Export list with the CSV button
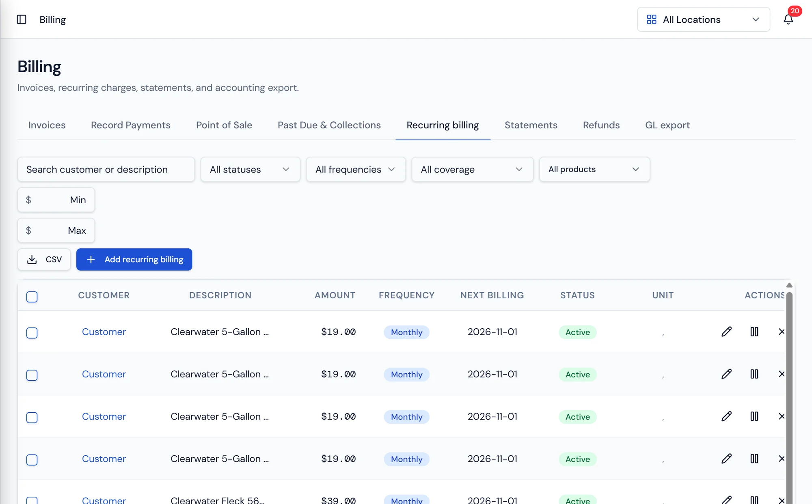Screen dimensions: 812x504 [x=44, y=259]
